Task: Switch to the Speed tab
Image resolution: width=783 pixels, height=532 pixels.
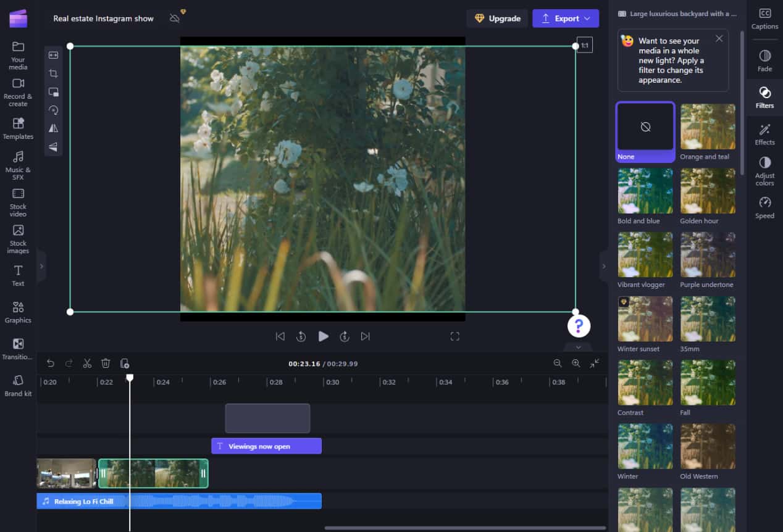Action: [x=764, y=208]
